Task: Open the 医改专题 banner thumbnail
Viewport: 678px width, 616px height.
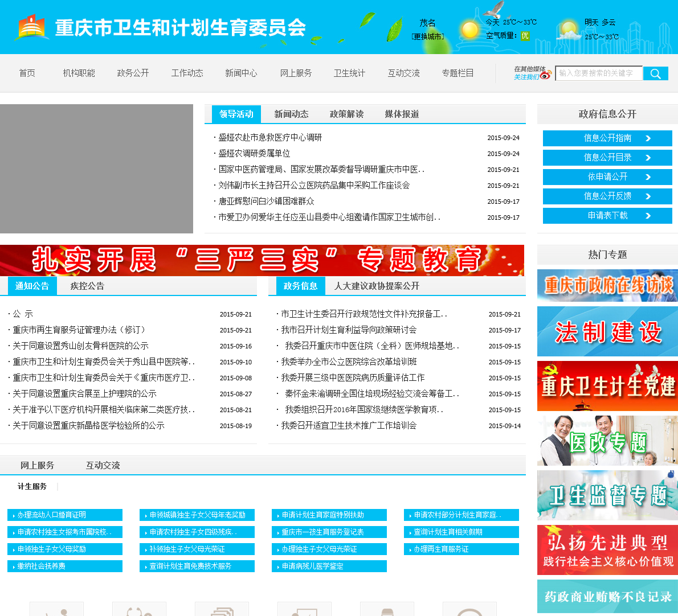Action: (x=607, y=441)
